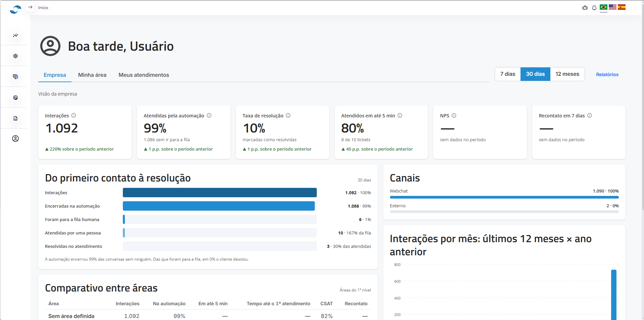Switch to Meus atendimentos tab
Image resolution: width=644 pixels, height=320 pixels.
click(x=144, y=75)
